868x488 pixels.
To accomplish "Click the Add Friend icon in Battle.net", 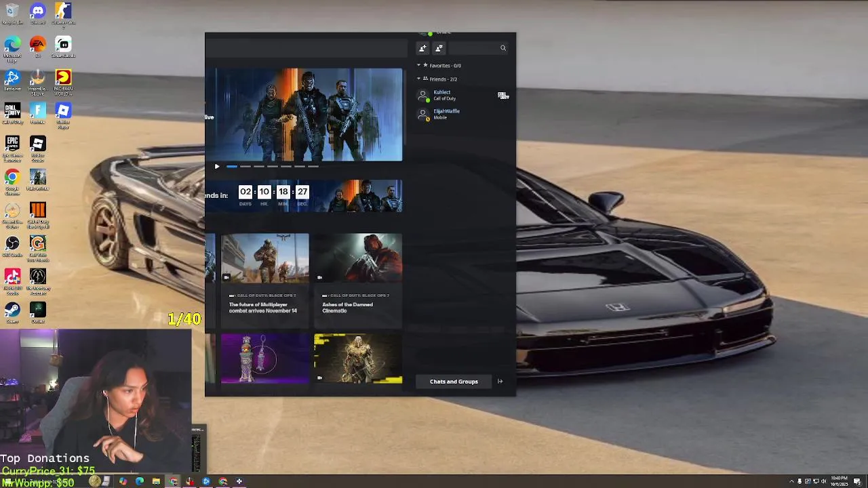I will pos(422,48).
